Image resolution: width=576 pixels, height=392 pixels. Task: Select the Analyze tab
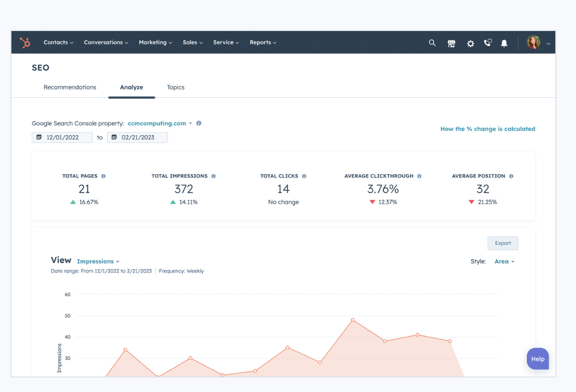(x=131, y=87)
